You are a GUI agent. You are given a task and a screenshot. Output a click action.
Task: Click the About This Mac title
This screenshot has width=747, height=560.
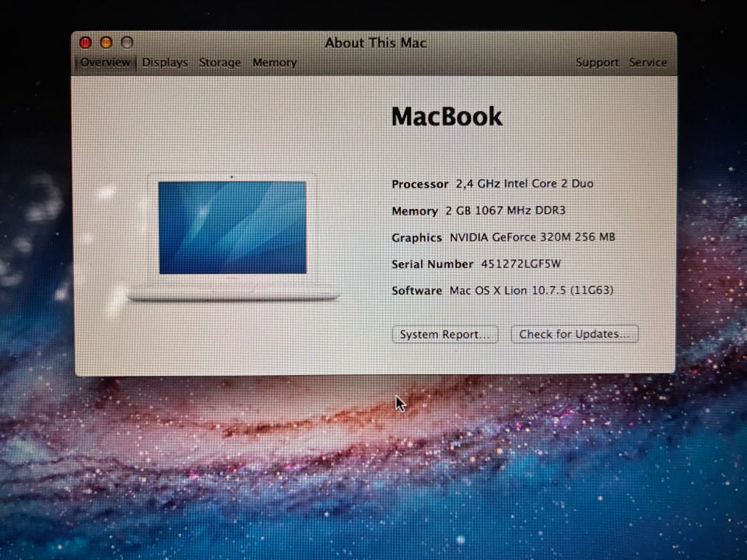(376, 43)
